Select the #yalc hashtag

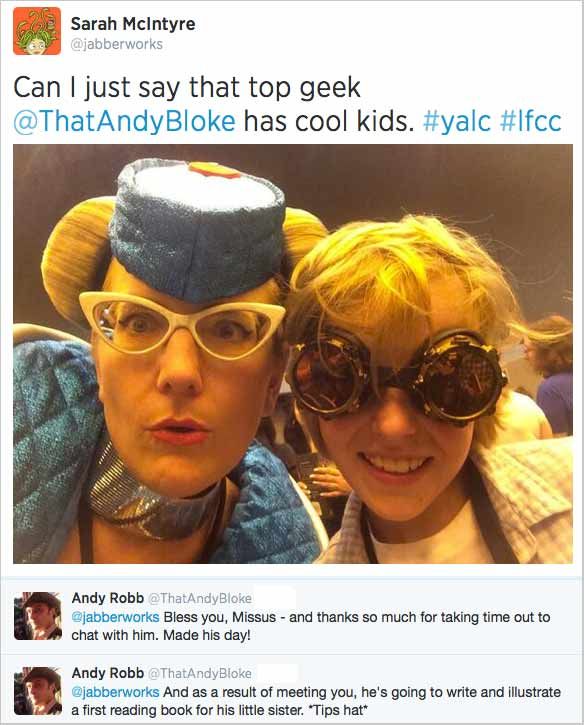click(x=457, y=121)
